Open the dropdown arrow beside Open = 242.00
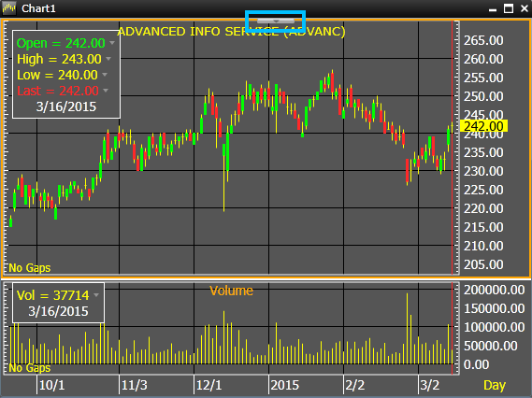 pyautogui.click(x=112, y=43)
